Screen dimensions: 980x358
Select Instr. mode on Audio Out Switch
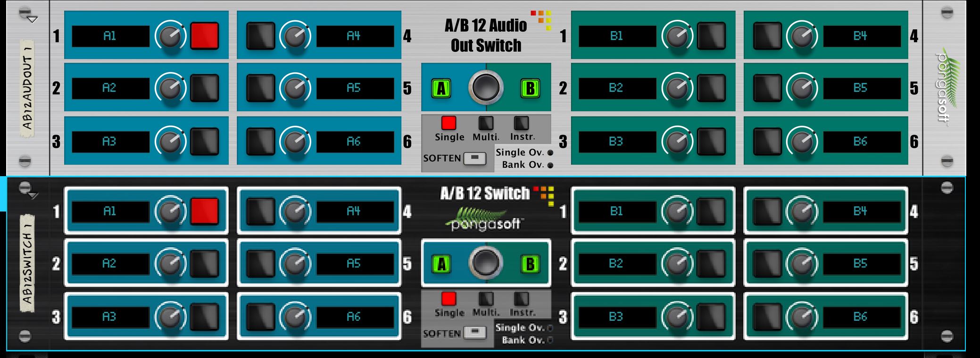pos(521,123)
